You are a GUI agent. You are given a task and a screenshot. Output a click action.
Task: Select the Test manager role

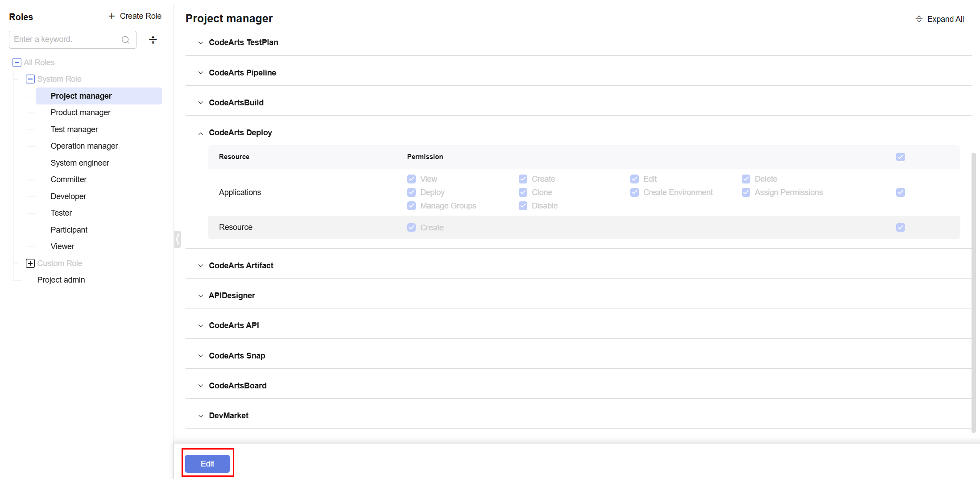tap(74, 129)
